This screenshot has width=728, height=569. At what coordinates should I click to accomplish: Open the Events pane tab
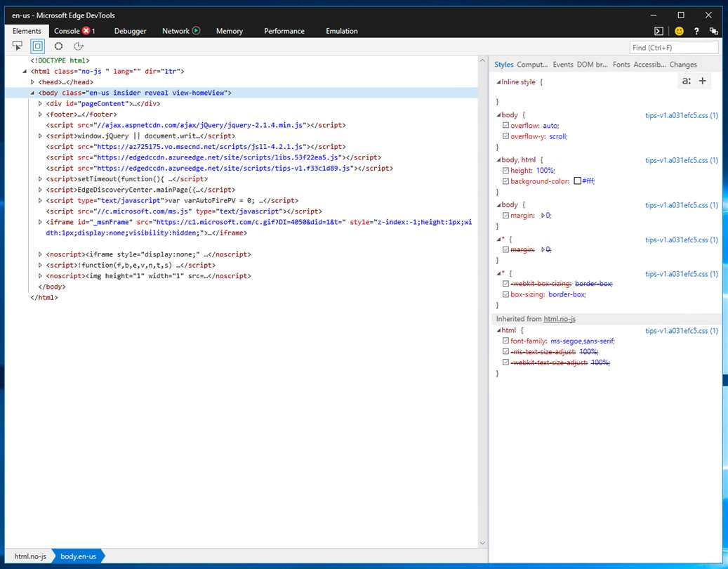(562, 65)
